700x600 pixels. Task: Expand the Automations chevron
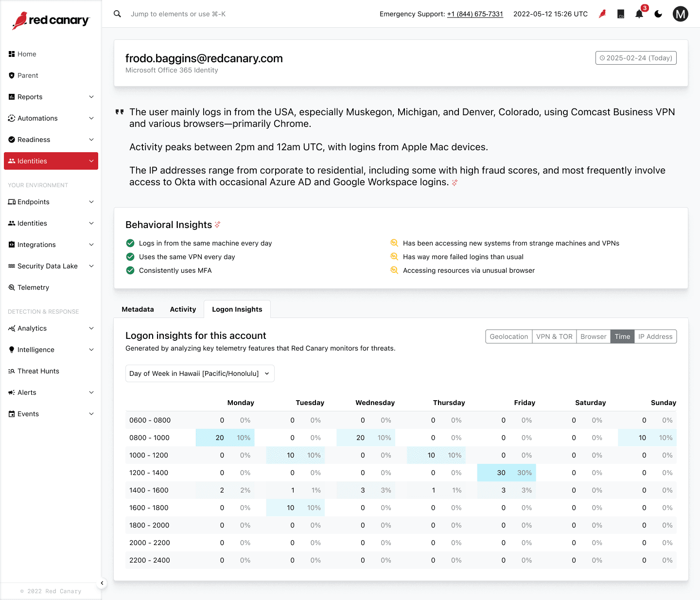point(91,118)
